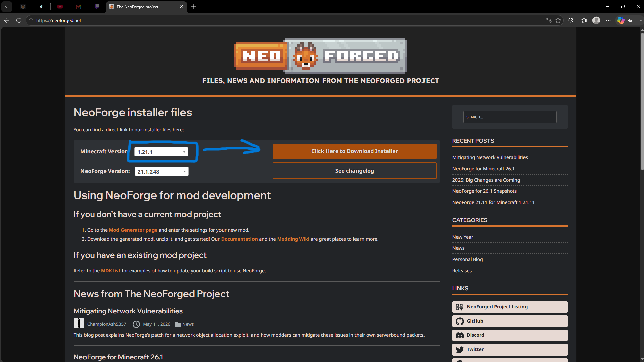This screenshot has height=362, width=644.
Task: Follow the Mod Generator page link
Action: point(133,230)
